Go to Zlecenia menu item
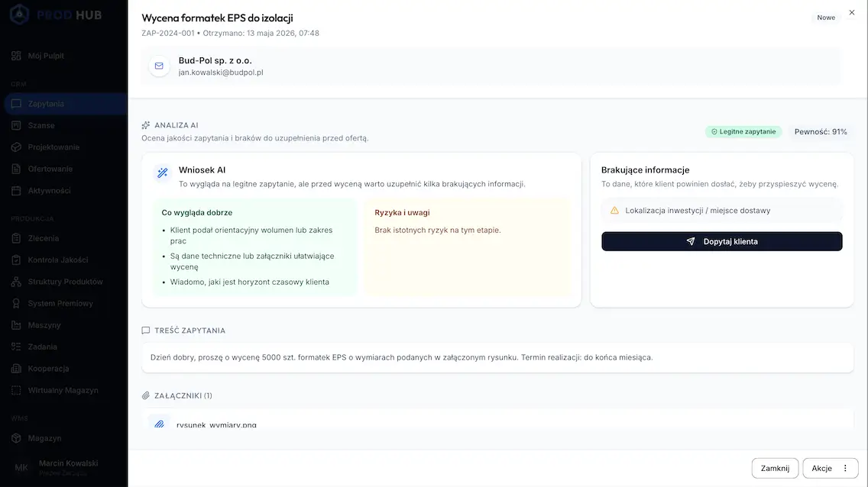The image size is (868, 487). click(x=44, y=238)
